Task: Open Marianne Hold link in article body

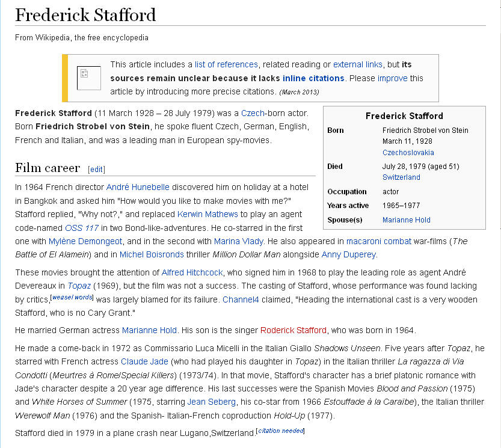Action: point(149,330)
